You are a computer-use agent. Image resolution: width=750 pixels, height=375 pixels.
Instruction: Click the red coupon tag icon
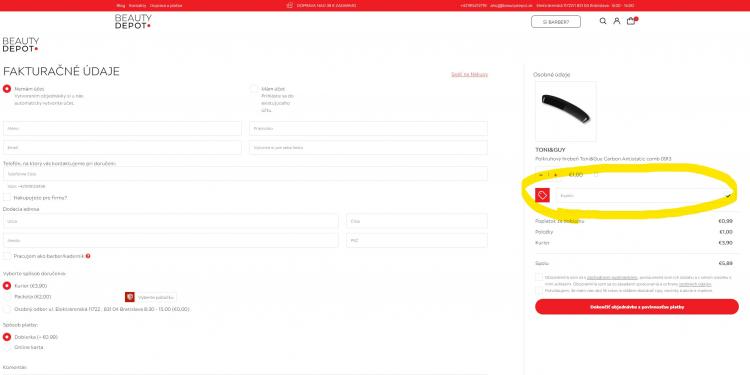[x=542, y=195]
